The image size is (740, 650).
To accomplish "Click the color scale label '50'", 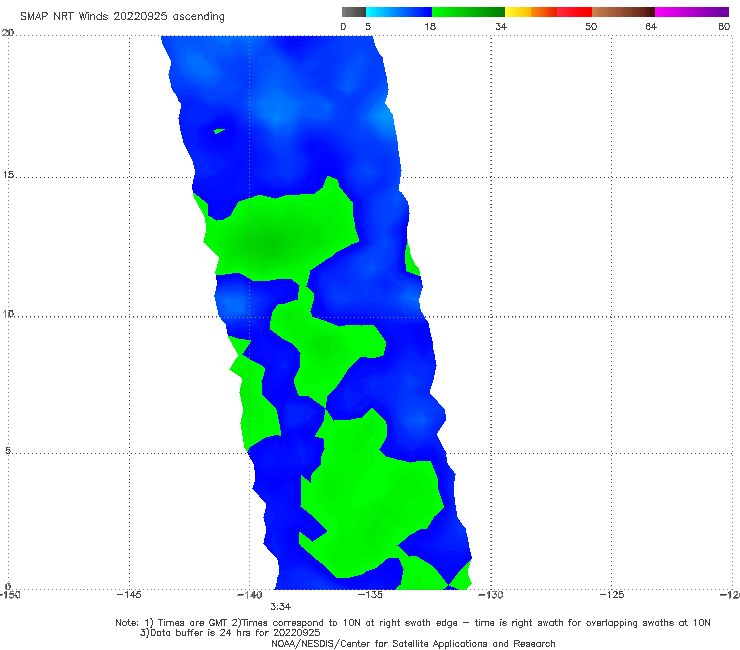I will (x=591, y=26).
